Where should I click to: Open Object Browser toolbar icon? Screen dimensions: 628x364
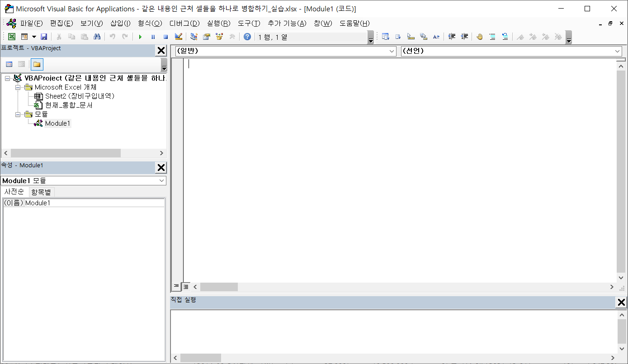[219, 37]
